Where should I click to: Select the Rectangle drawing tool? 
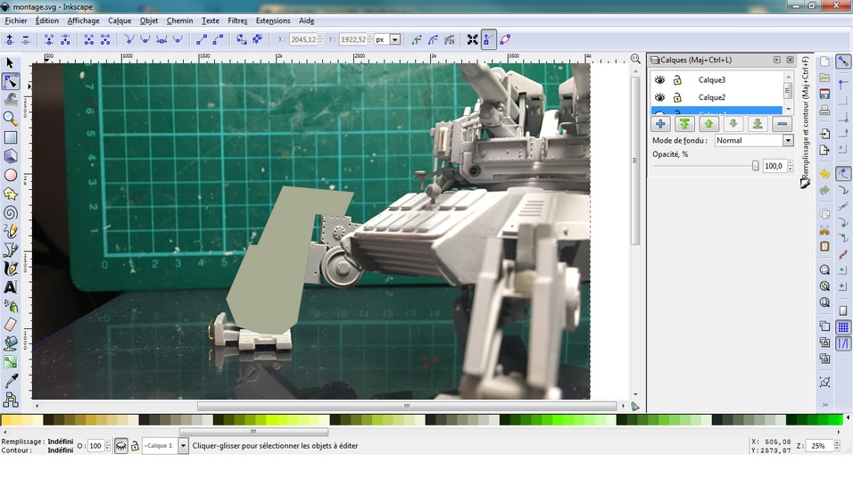11,137
